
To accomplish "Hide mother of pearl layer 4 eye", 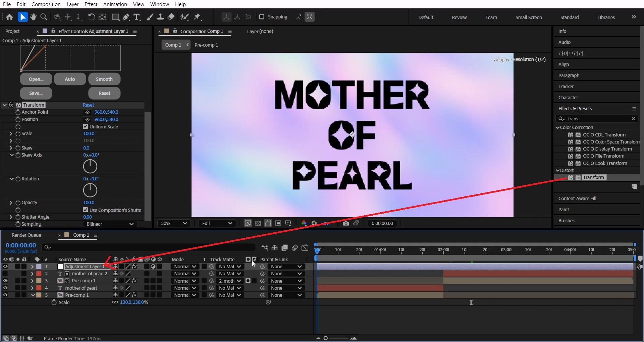I will pyautogui.click(x=5, y=288).
